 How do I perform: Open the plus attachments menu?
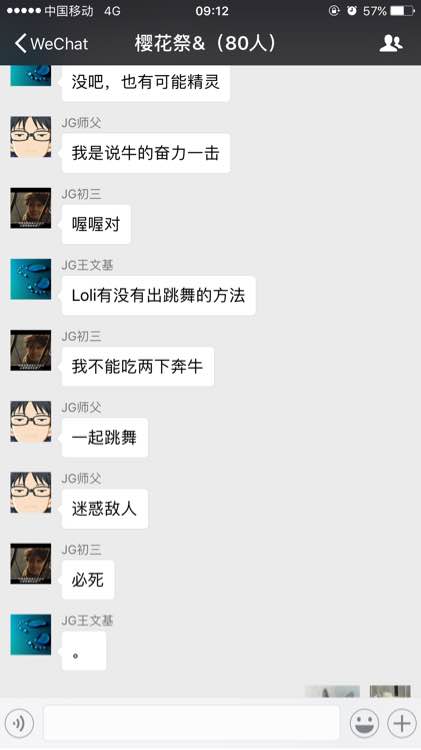[x=401, y=723]
